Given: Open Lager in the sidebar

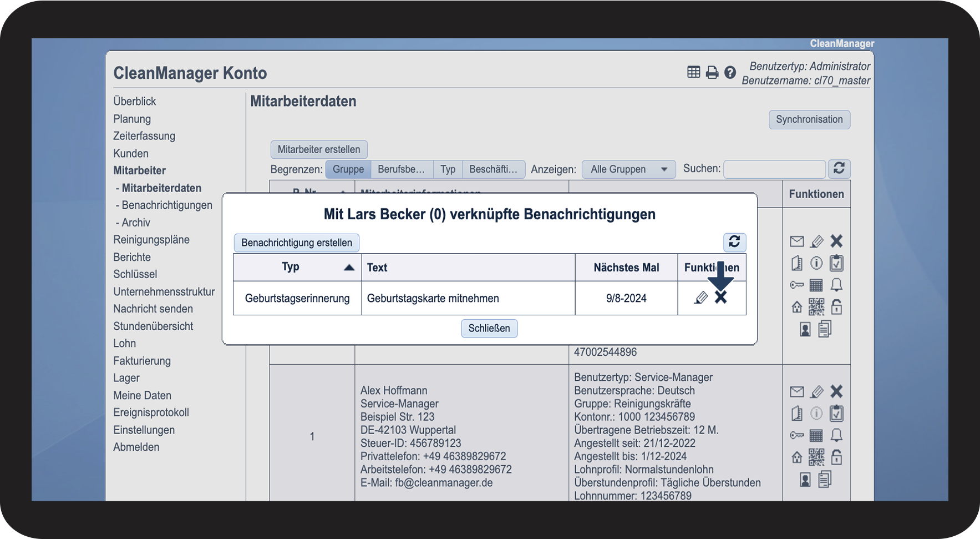Looking at the screenshot, I should click(x=126, y=378).
